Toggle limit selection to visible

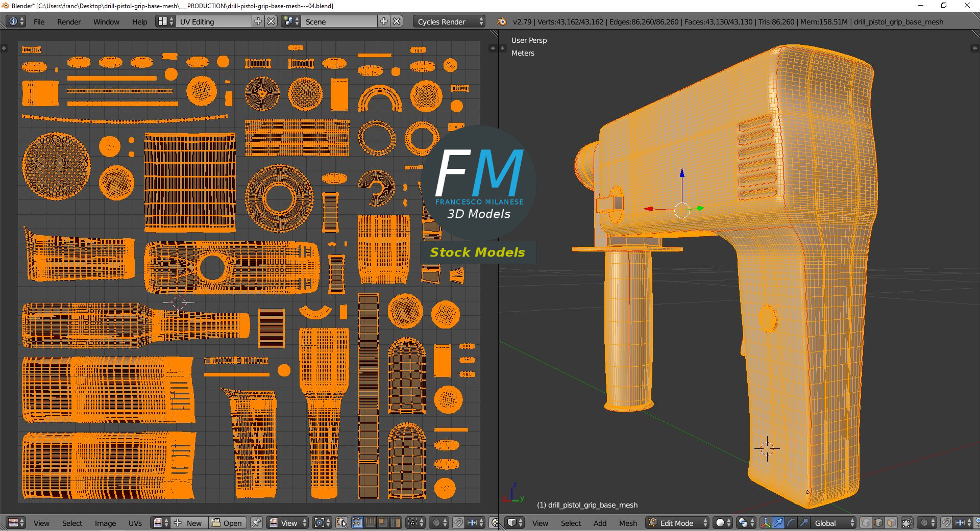907,523
